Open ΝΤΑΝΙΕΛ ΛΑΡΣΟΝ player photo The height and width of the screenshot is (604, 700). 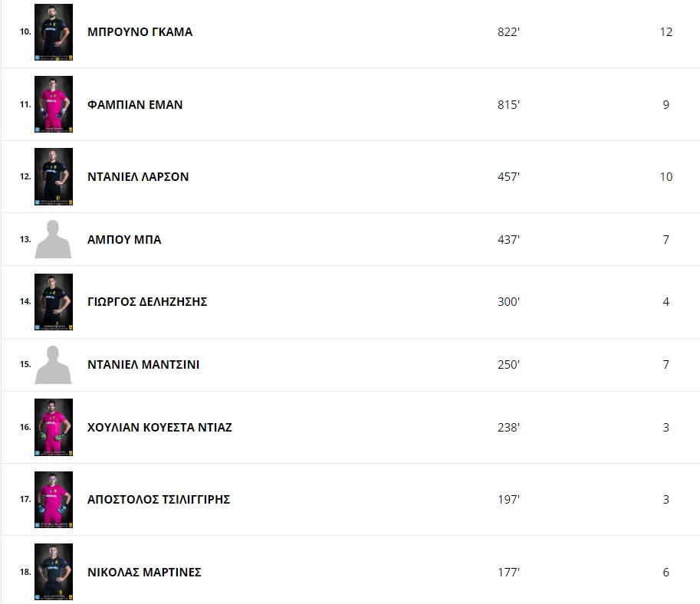point(54,176)
